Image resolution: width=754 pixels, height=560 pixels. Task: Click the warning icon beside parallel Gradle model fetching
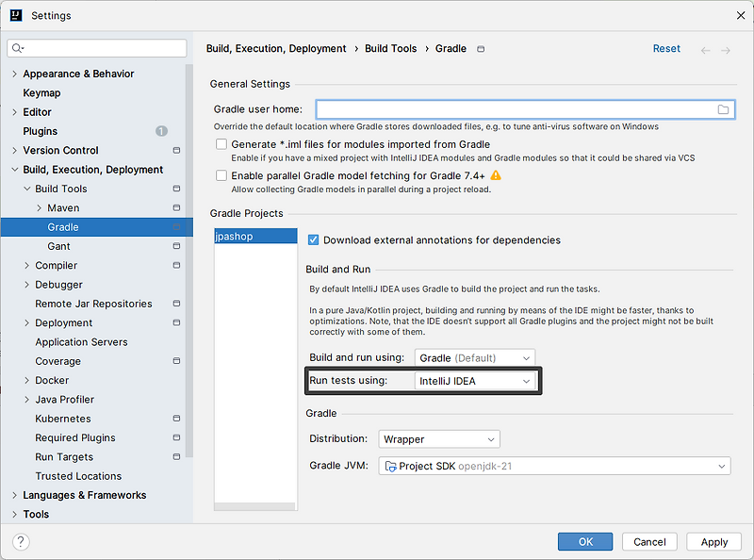click(x=496, y=175)
